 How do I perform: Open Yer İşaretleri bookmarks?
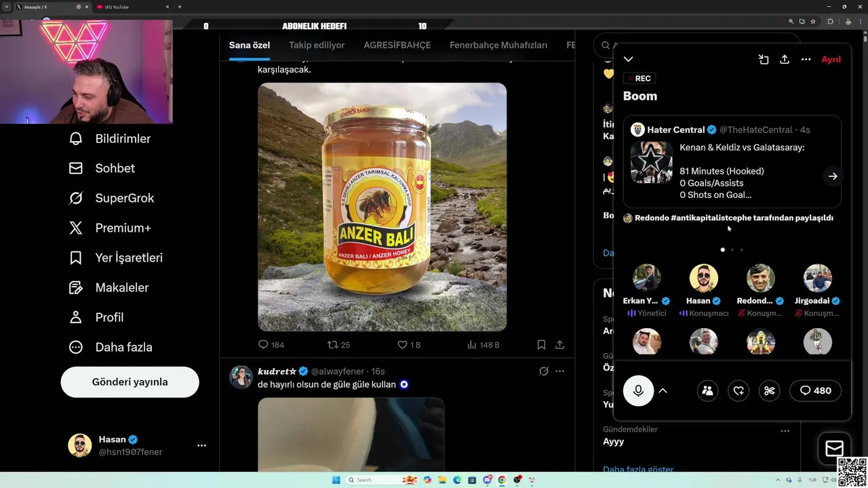pos(115,258)
